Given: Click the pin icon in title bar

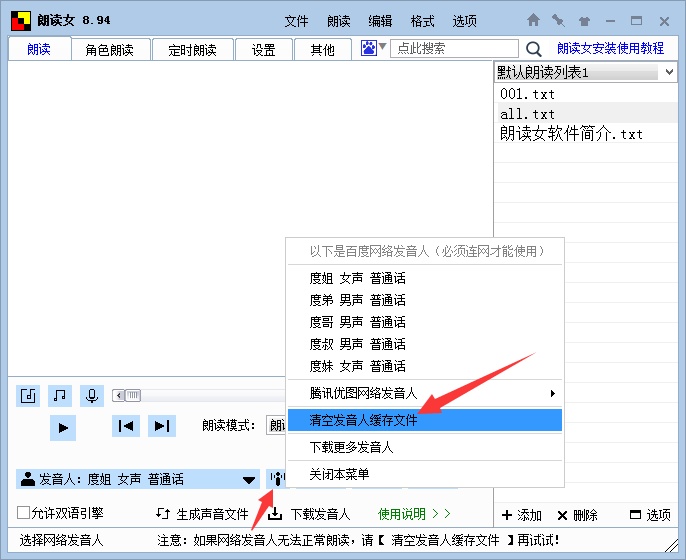Looking at the screenshot, I should (x=558, y=20).
